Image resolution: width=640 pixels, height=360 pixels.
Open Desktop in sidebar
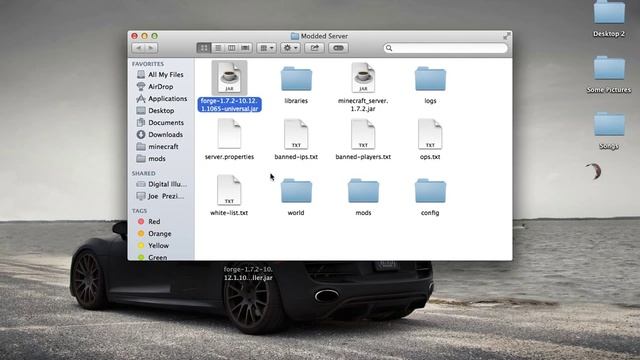tap(161, 111)
